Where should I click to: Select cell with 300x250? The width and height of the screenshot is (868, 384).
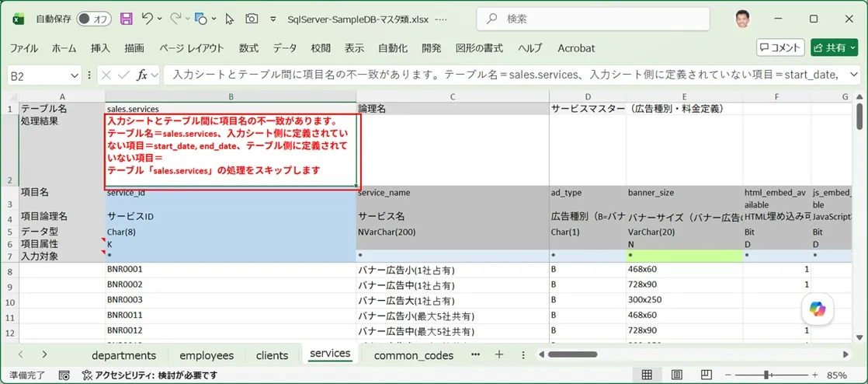pyautogui.click(x=685, y=300)
